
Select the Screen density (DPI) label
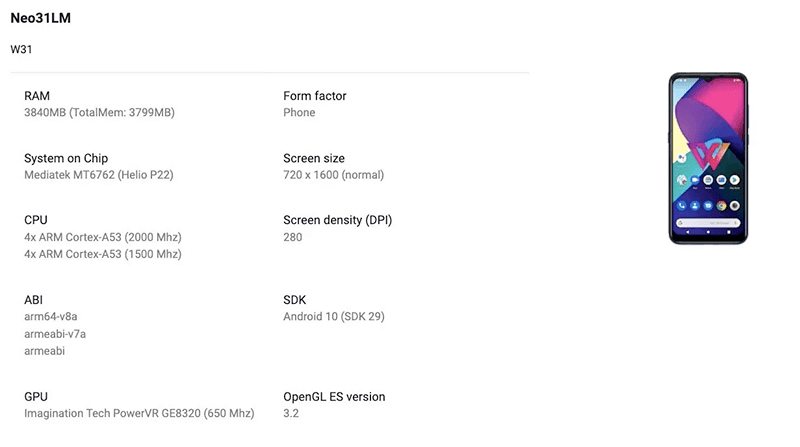coord(337,220)
